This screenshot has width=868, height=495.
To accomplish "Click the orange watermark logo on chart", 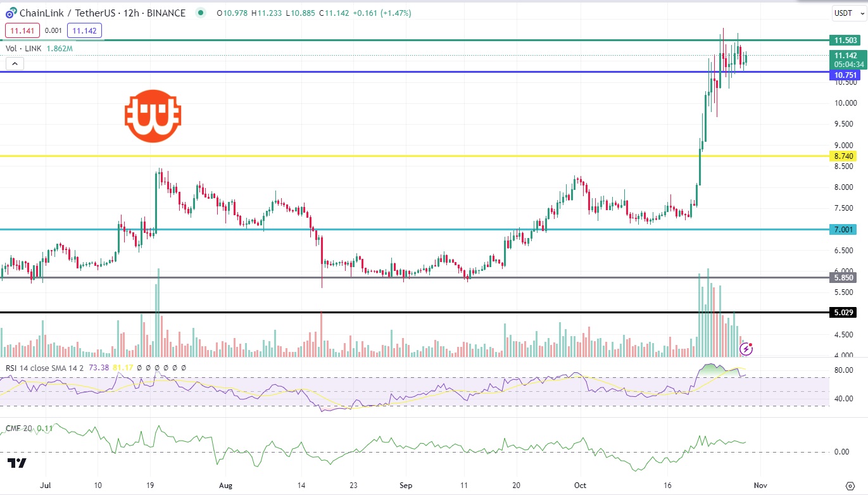I will click(153, 116).
